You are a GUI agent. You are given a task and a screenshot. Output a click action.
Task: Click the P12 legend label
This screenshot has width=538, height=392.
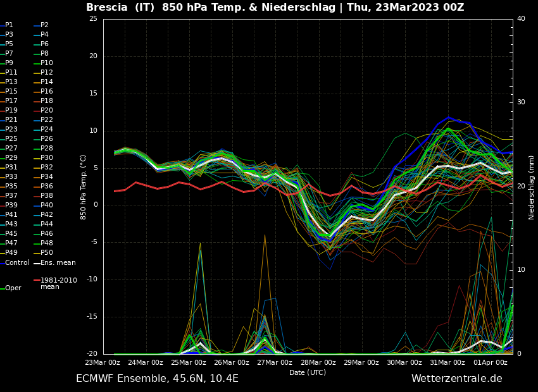pyautogui.click(x=47, y=72)
